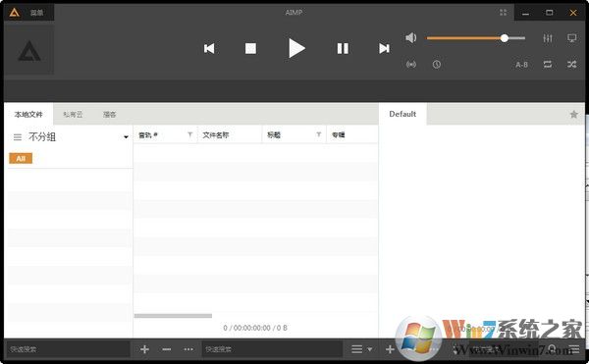Click the playlist favorites star icon

(x=573, y=114)
